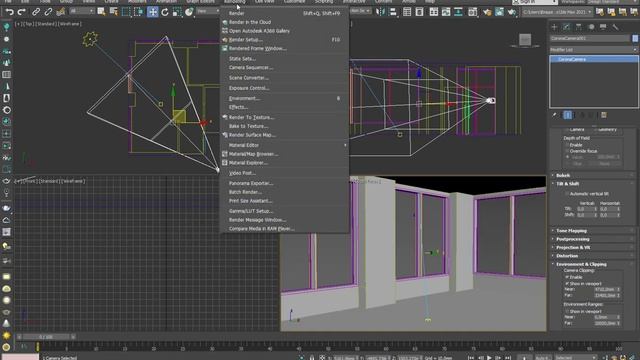Click the CoronaCamera001 object name field
The width and height of the screenshot is (640, 360).
[x=590, y=38]
